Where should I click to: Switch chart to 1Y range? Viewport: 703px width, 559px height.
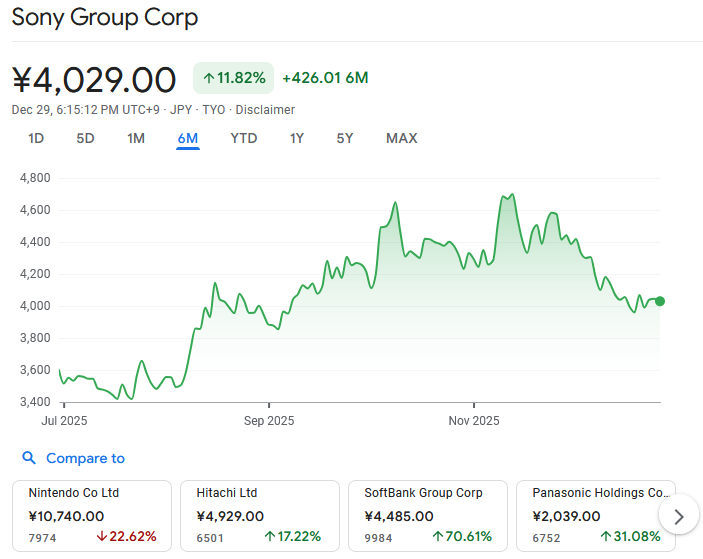coord(297,139)
